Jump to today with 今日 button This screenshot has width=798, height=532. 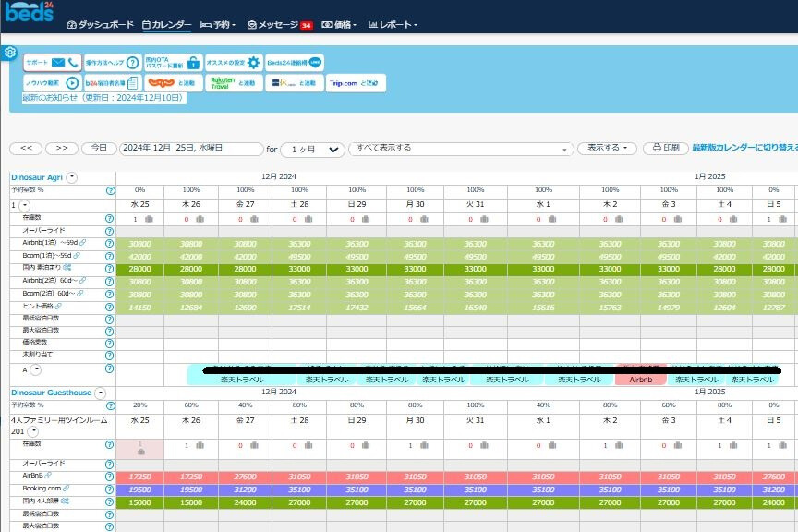(99, 148)
